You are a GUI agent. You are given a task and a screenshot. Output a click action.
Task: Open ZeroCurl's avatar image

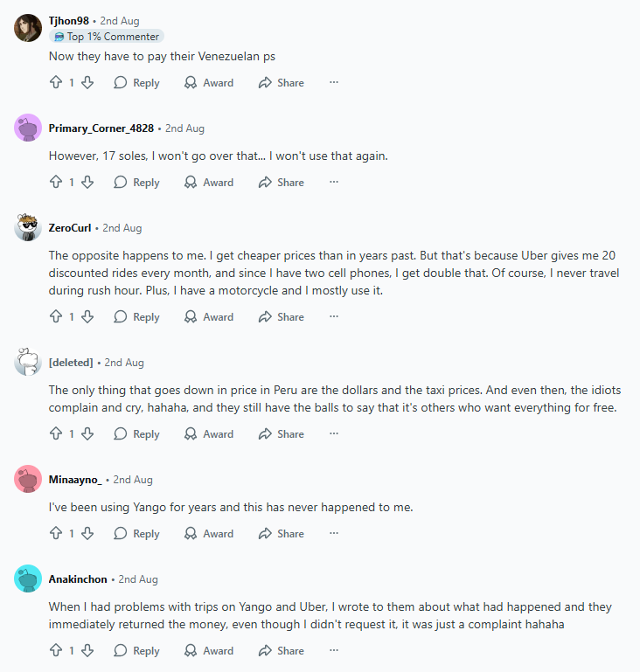point(28,227)
